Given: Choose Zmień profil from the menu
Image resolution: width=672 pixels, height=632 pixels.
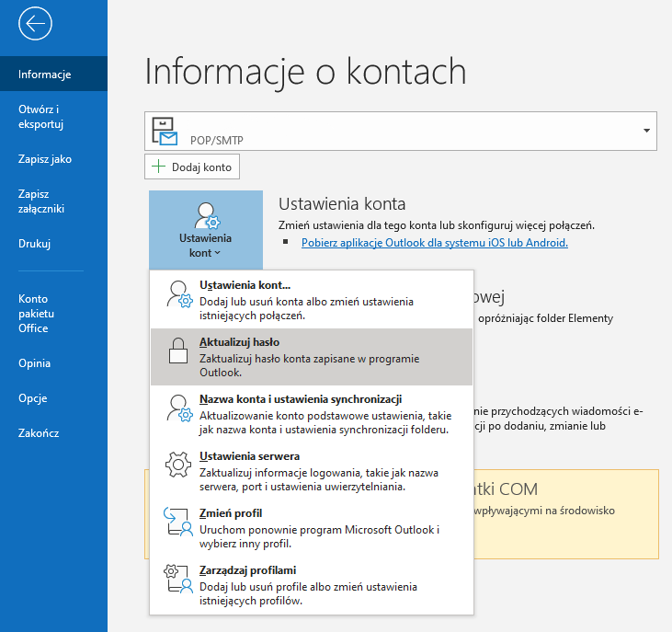Looking at the screenshot, I should pyautogui.click(x=312, y=528).
